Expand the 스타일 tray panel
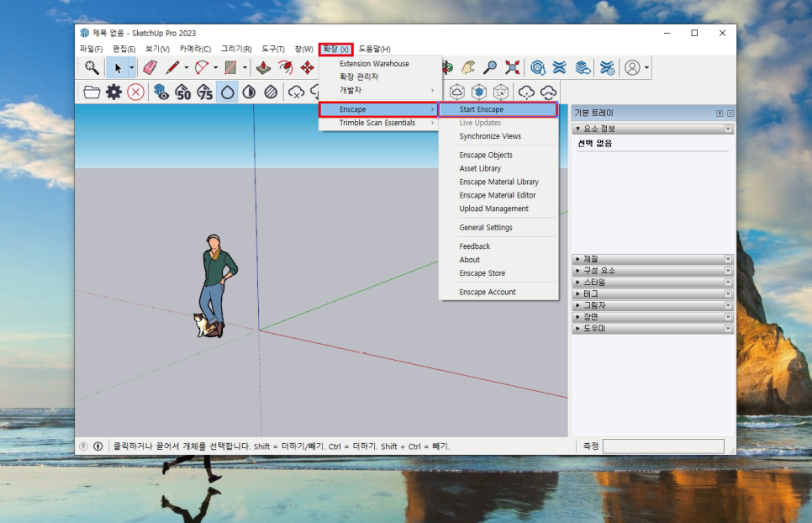The height and width of the screenshot is (523, 812). tap(578, 283)
